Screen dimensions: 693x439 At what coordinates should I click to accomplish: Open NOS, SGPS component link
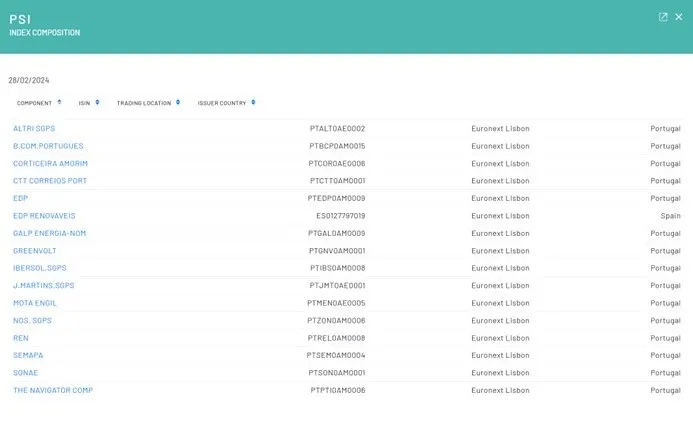pos(32,321)
